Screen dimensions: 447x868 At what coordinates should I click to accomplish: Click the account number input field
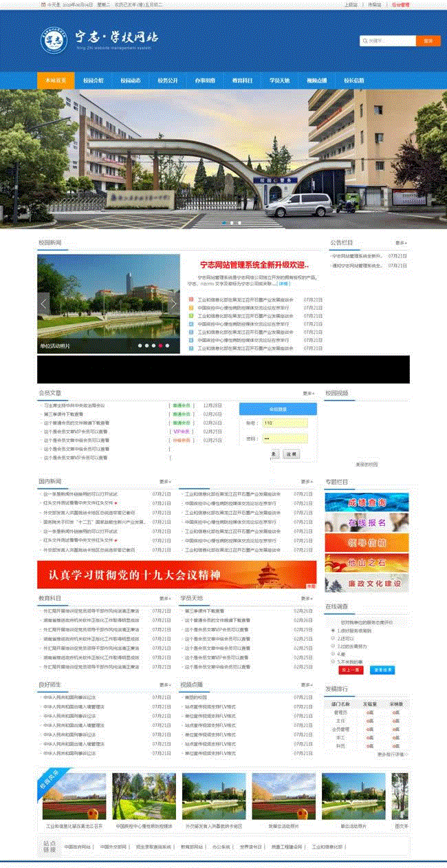click(284, 423)
